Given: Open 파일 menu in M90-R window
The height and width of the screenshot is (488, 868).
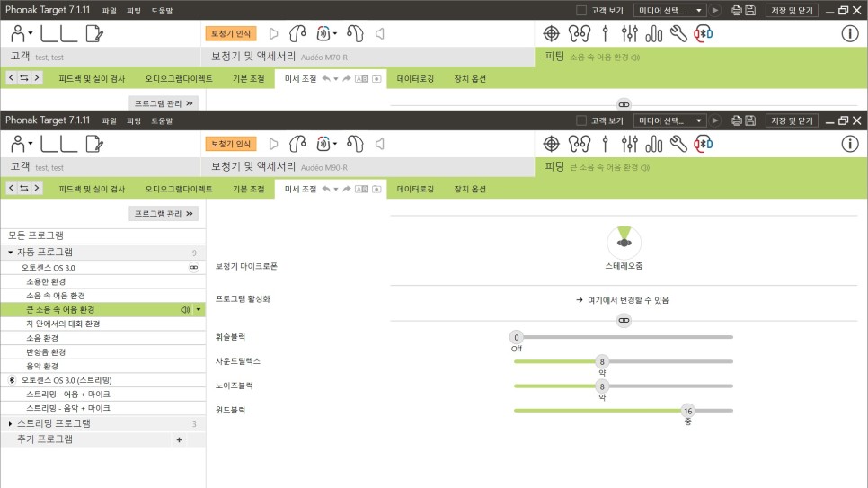Looking at the screenshot, I should point(109,120).
